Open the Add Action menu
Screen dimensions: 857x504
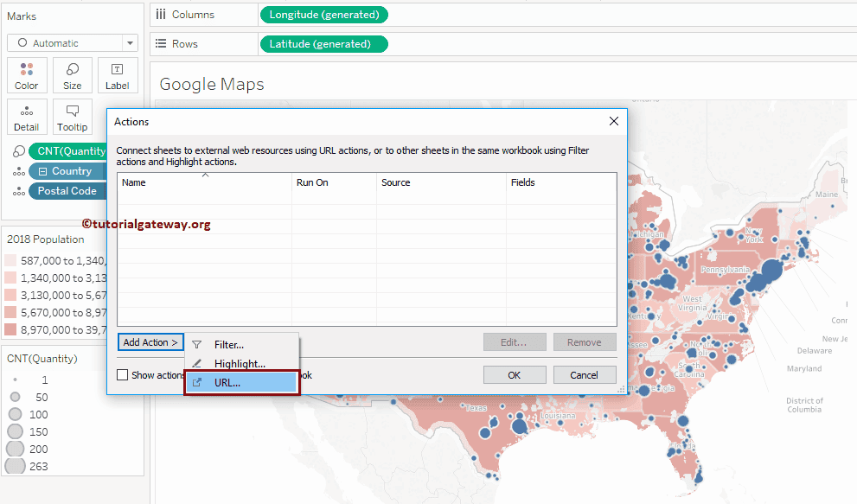[150, 342]
